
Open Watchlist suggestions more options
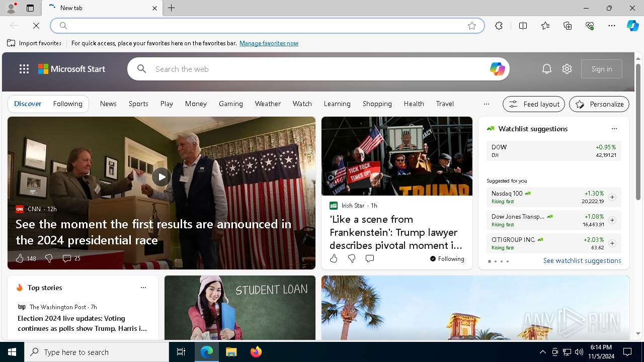(x=614, y=129)
